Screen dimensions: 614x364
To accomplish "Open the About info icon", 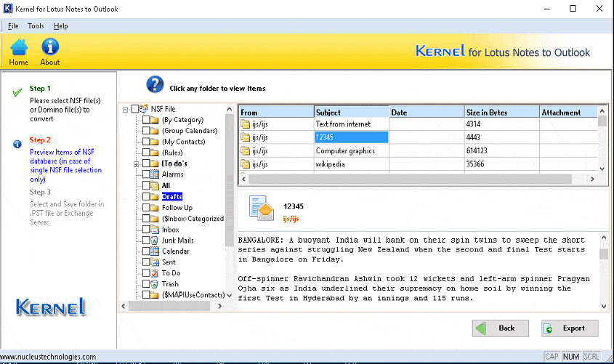I will 49,47.
